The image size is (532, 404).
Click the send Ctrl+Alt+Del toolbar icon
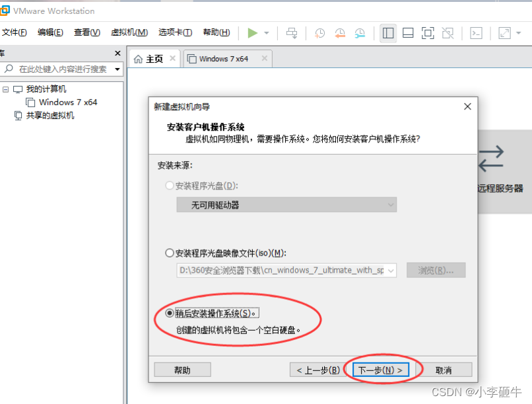pos(292,33)
